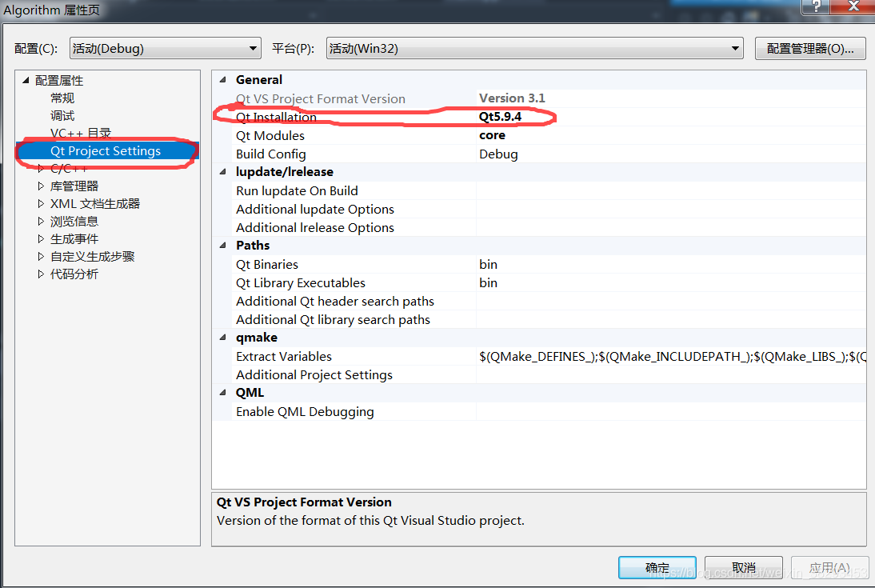Expand the 生成事件 tree node
Viewport: 875px width, 588px height.
coord(41,239)
